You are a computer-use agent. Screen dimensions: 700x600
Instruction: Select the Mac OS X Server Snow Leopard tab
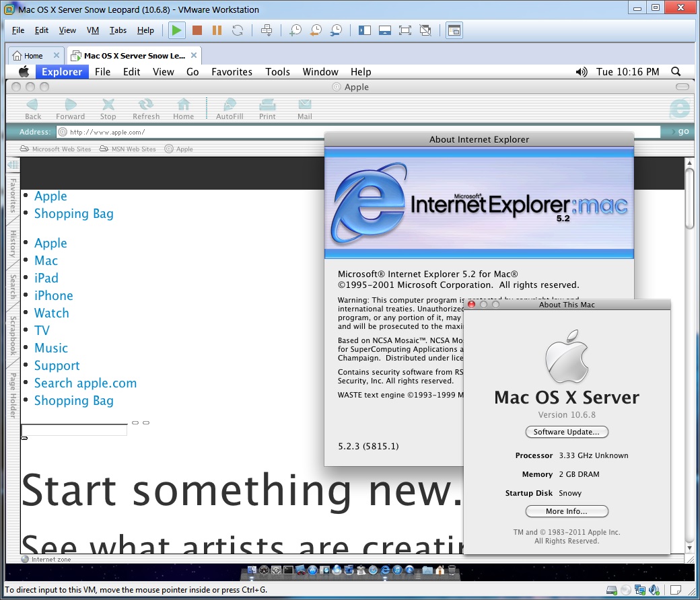pos(134,56)
